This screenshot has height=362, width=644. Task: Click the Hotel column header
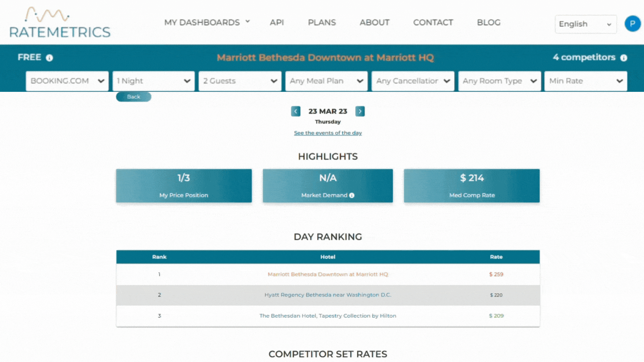pos(328,257)
